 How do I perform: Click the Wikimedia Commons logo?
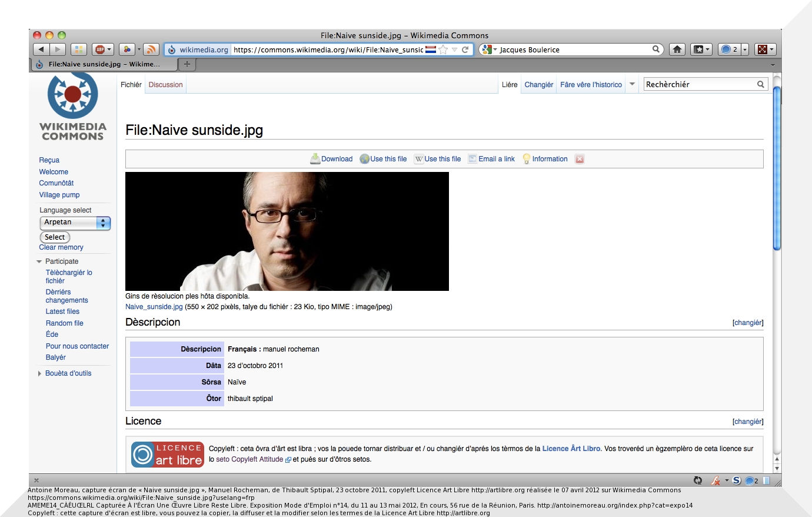pyautogui.click(x=73, y=107)
